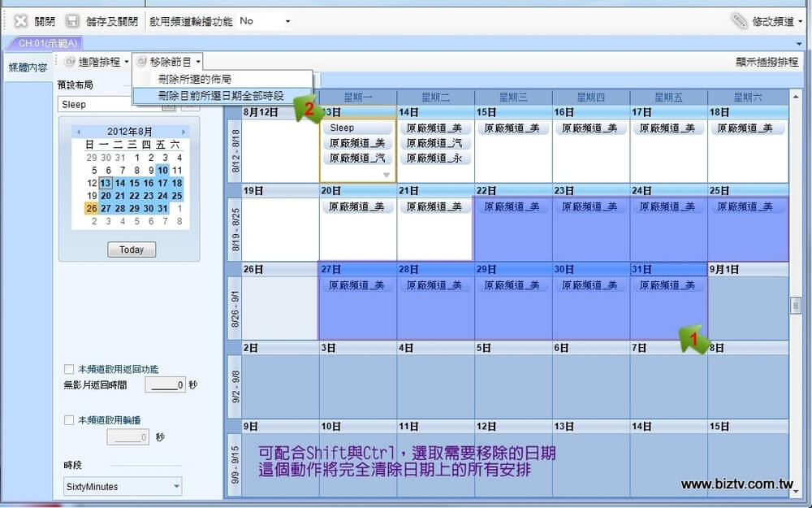The height and width of the screenshot is (508, 812).
Task: Click the 修改頻道 pencil icon
Action: (x=739, y=21)
